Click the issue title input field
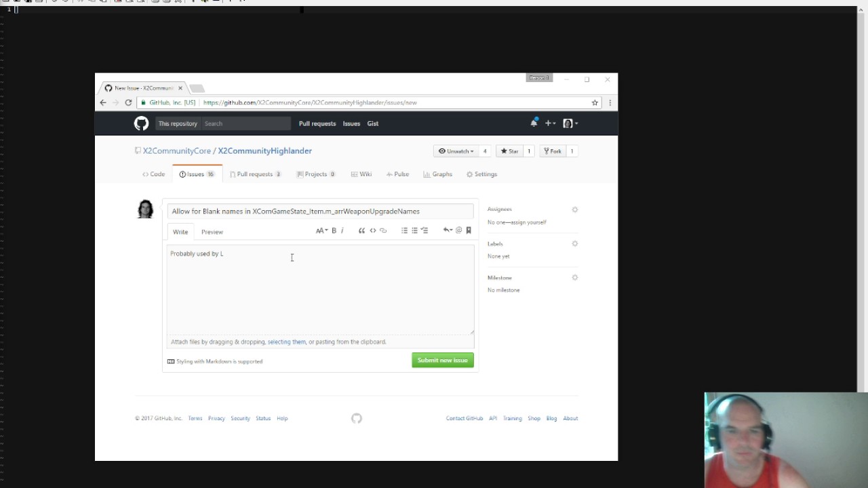This screenshot has height=488, width=868. coord(320,211)
